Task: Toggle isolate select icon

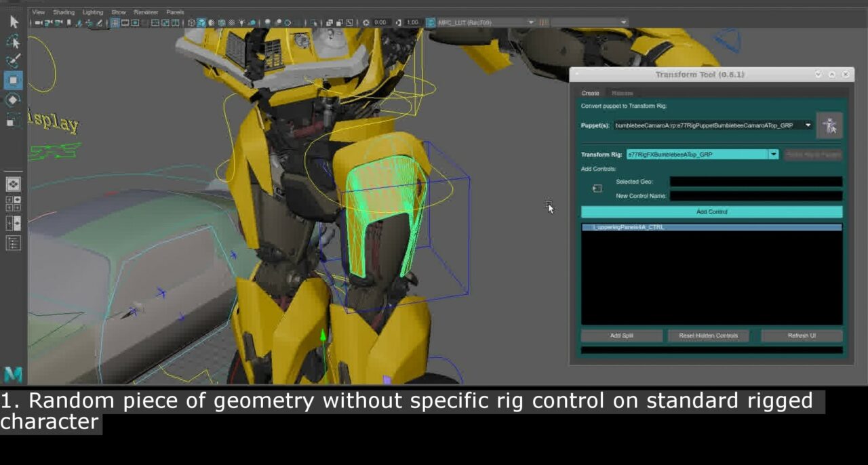Action: tap(314, 22)
